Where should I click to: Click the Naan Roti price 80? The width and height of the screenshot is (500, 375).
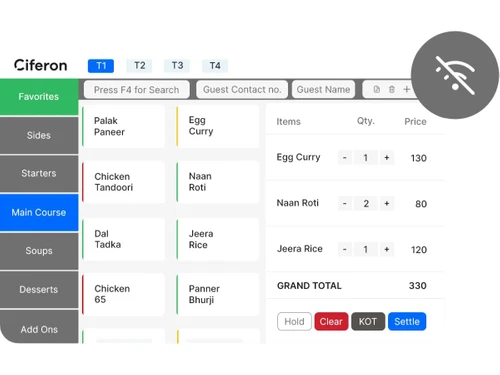click(421, 204)
